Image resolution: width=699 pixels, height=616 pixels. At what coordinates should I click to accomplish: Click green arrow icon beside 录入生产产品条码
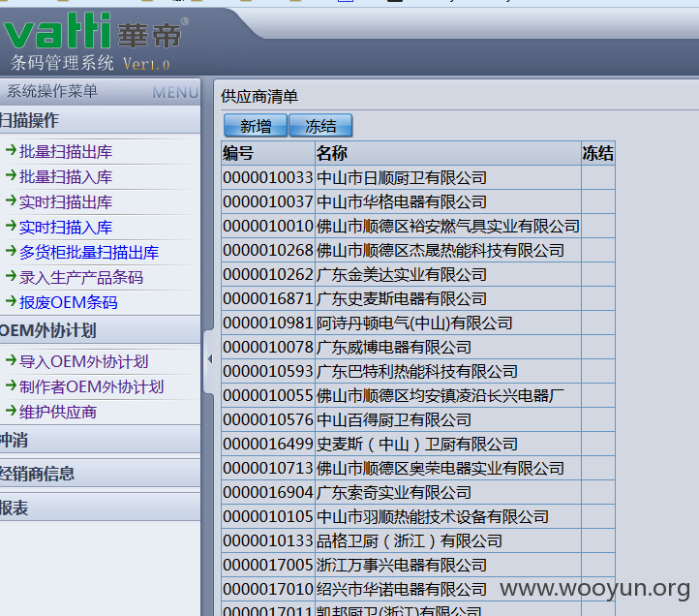pos(12,276)
